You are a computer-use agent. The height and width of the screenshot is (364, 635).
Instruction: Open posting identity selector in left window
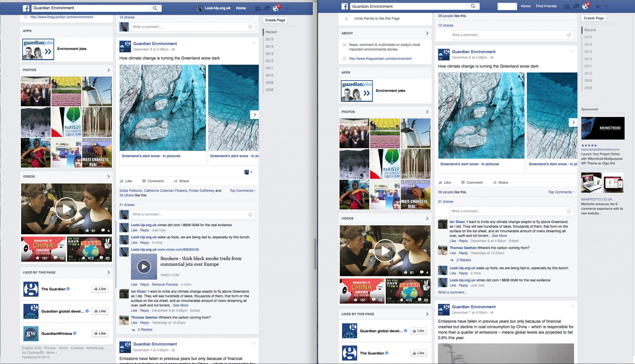click(248, 172)
